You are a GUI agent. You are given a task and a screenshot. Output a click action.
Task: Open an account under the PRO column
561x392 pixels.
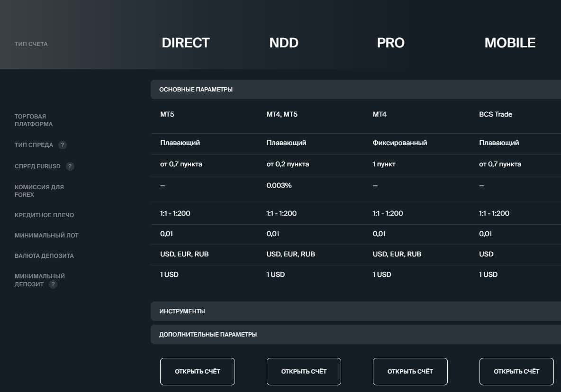click(x=410, y=371)
